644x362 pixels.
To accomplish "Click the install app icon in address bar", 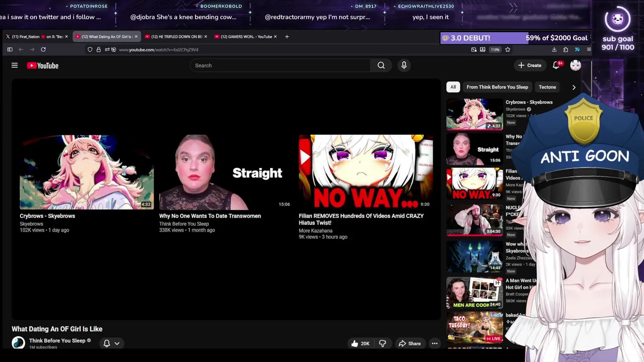I will tap(482, 49).
